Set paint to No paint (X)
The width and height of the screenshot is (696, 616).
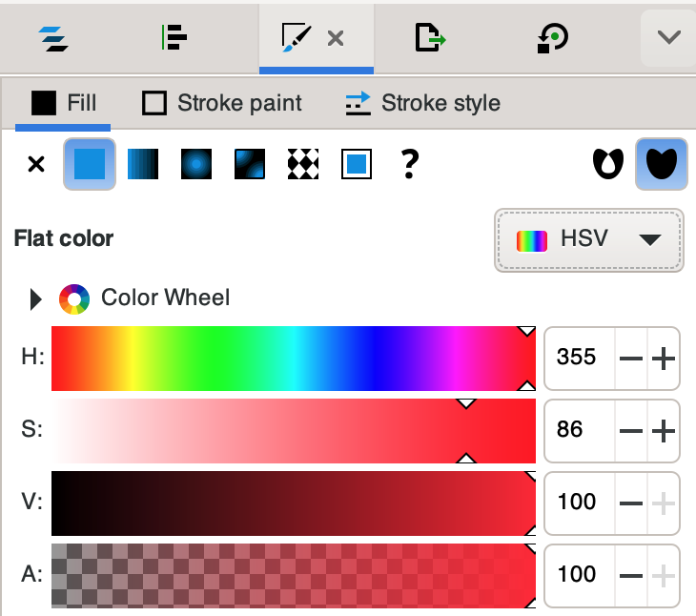tap(36, 165)
